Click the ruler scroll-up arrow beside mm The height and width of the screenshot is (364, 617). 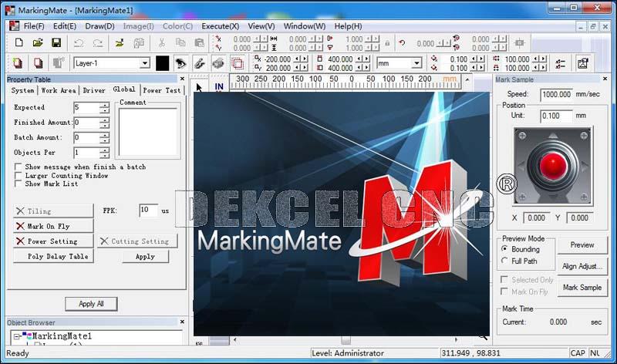tap(467, 79)
